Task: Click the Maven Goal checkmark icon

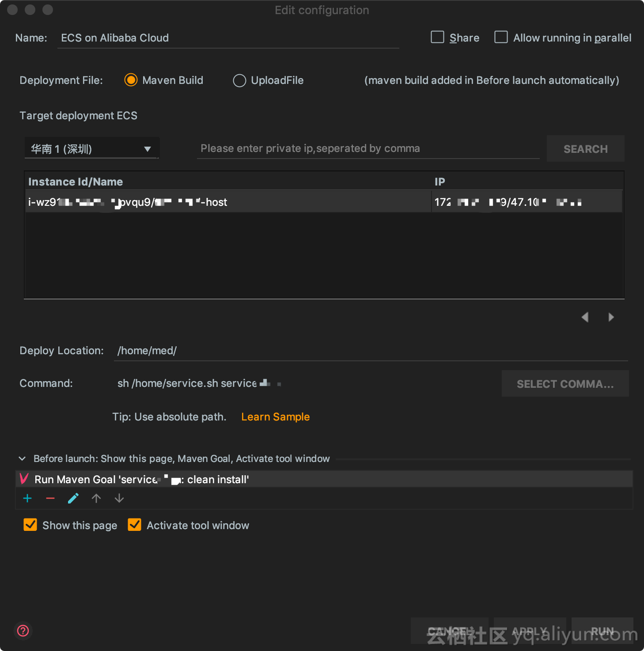Action: point(23,479)
